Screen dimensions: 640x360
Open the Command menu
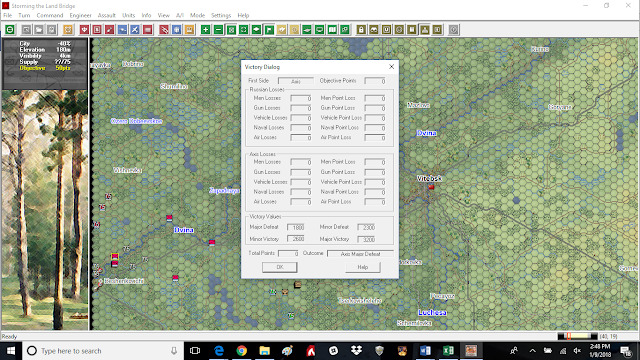click(50, 16)
